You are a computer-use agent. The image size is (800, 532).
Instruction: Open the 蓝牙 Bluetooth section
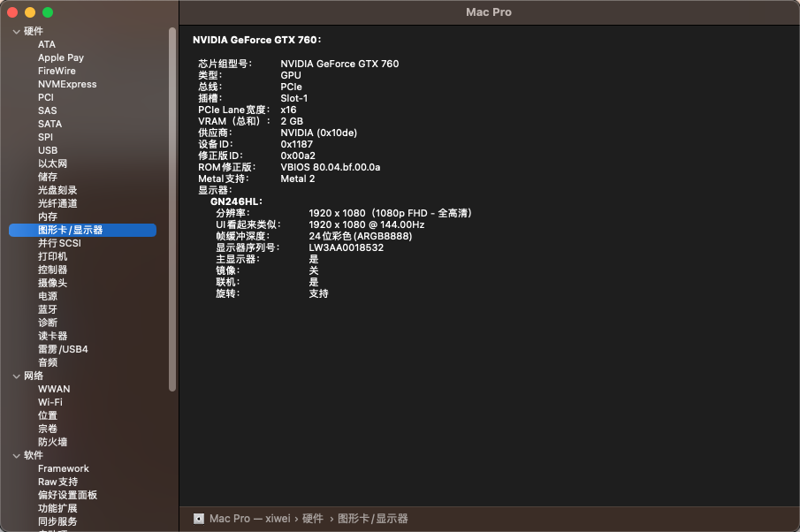[48, 309]
